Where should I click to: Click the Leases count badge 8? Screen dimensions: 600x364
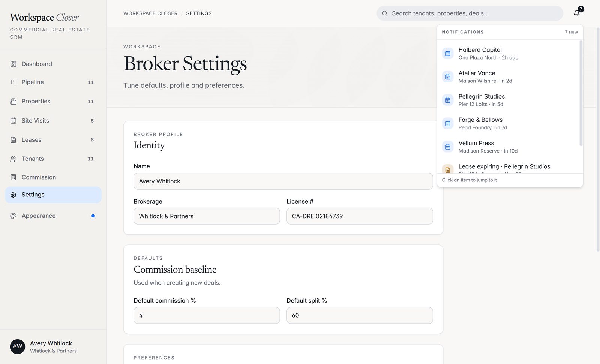(x=92, y=140)
